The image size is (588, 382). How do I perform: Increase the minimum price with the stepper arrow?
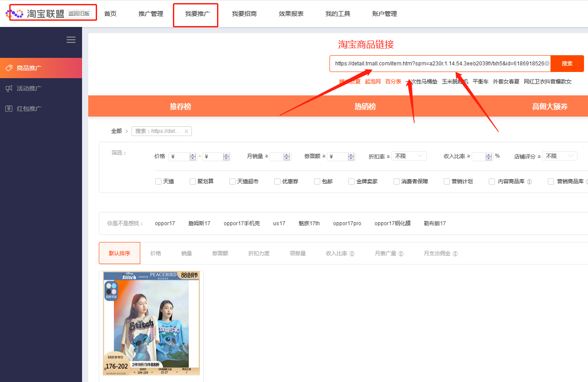pos(192,154)
